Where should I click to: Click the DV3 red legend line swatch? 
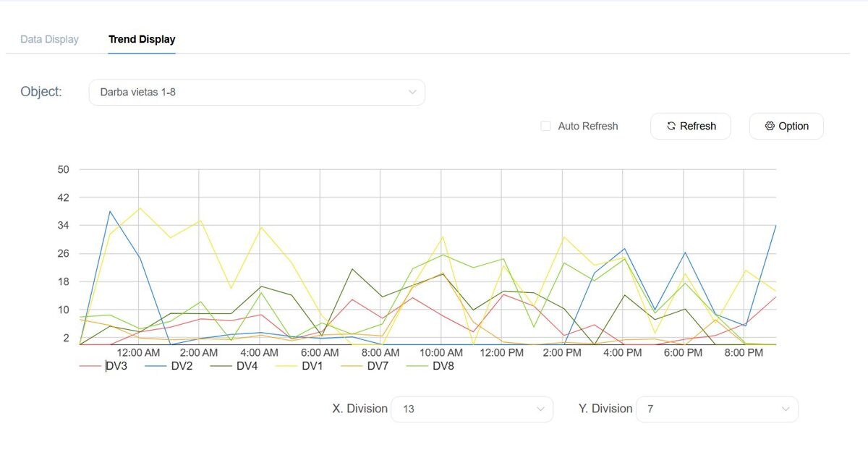click(x=90, y=366)
